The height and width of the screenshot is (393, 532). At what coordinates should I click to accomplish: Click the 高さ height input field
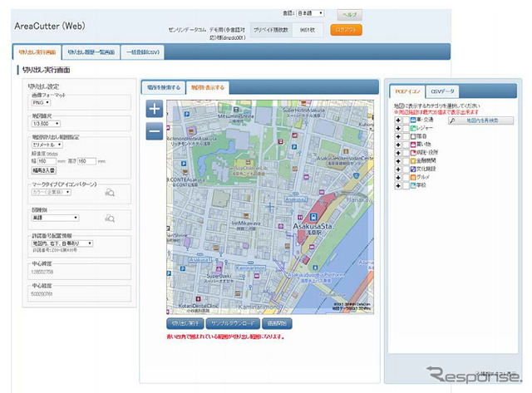(x=86, y=161)
